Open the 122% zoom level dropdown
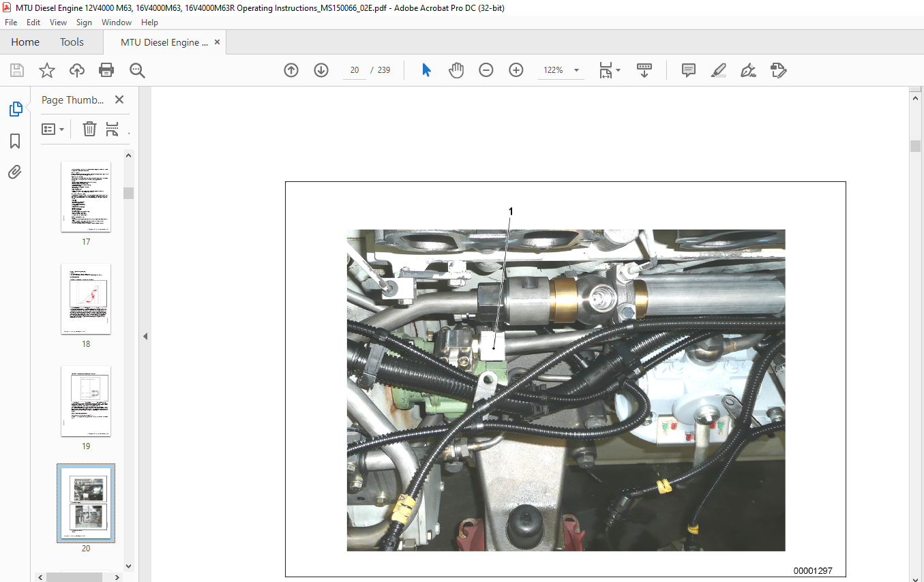The width and height of the screenshot is (924, 582). click(577, 70)
